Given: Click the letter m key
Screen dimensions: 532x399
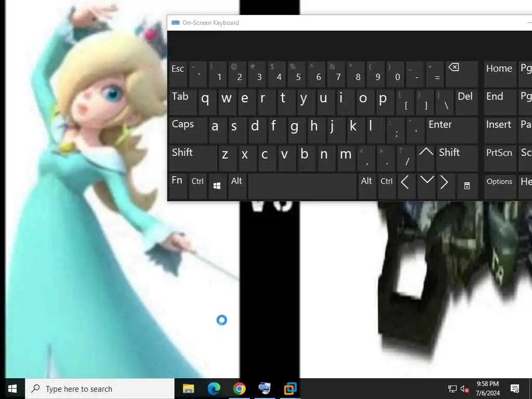Looking at the screenshot, I should coord(347,158).
